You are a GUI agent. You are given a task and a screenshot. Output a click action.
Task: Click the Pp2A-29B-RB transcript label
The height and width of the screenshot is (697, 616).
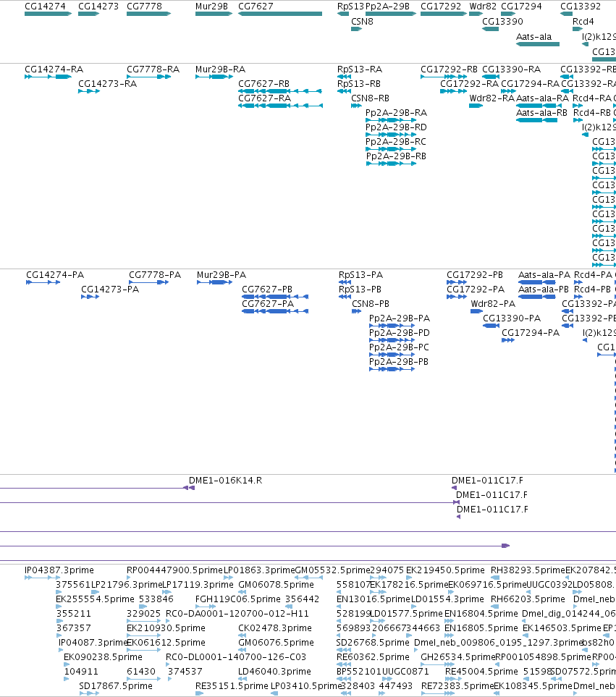pyautogui.click(x=396, y=156)
